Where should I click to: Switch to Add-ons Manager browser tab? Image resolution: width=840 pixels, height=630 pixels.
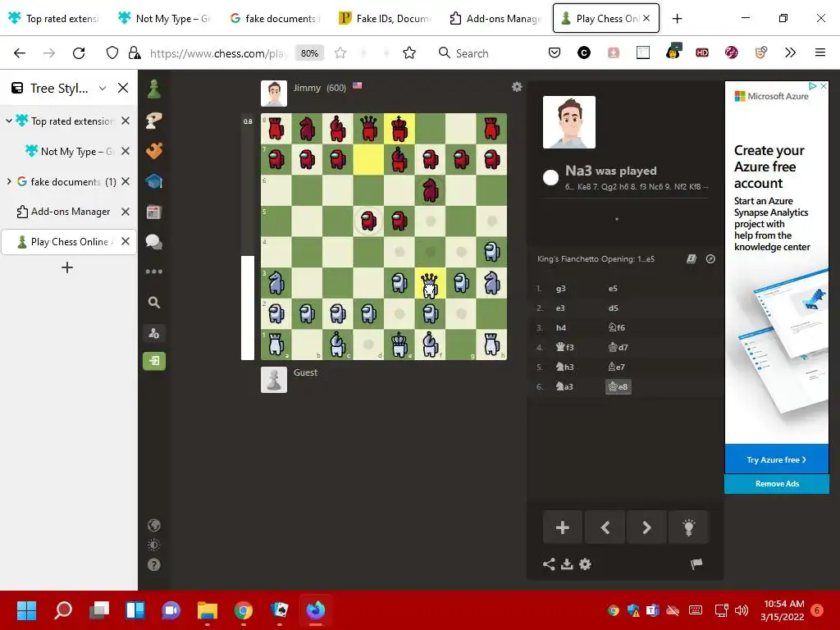[495, 19]
